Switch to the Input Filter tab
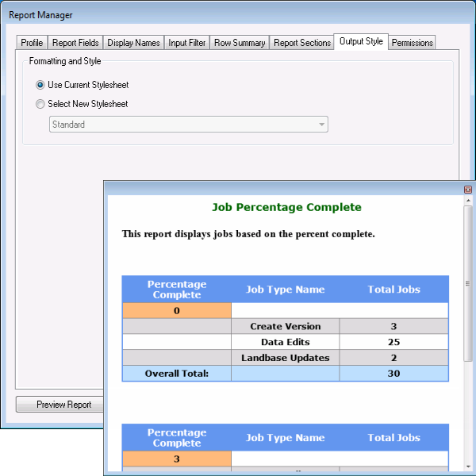 pos(187,43)
